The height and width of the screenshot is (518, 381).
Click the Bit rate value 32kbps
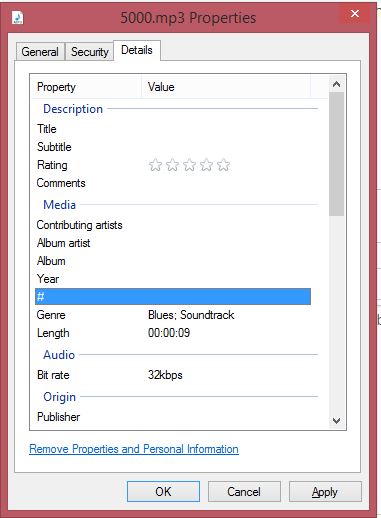pyautogui.click(x=165, y=375)
